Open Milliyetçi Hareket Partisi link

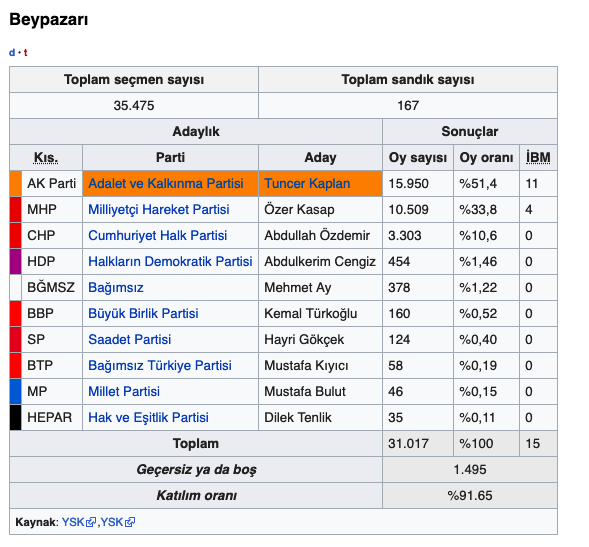coord(159,209)
